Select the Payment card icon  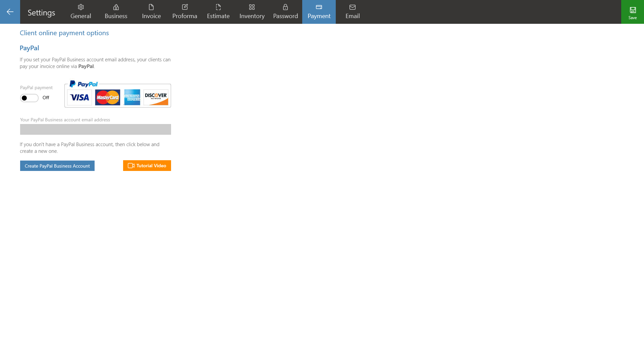[319, 7]
